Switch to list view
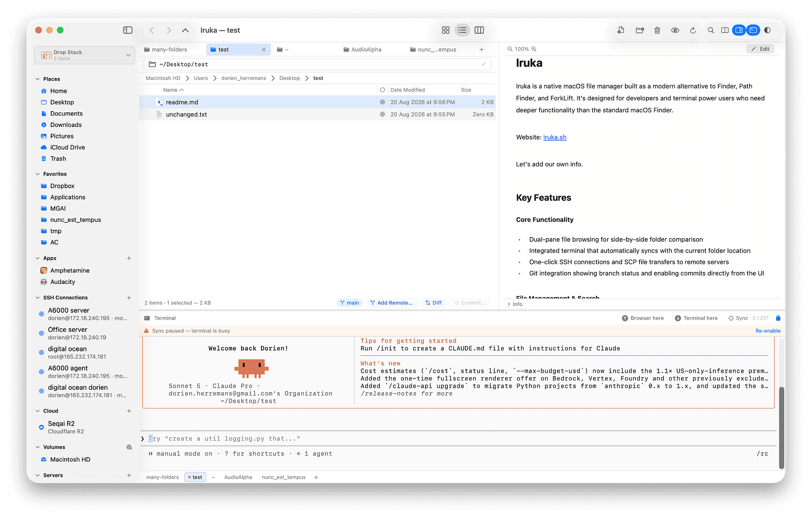Viewport: 812px width, 518px height. point(462,30)
